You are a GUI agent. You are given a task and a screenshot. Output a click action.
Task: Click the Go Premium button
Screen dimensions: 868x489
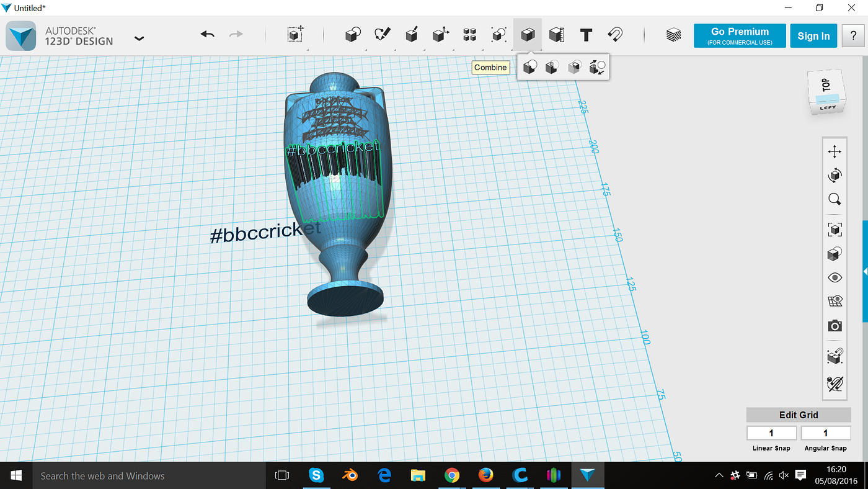pos(740,36)
